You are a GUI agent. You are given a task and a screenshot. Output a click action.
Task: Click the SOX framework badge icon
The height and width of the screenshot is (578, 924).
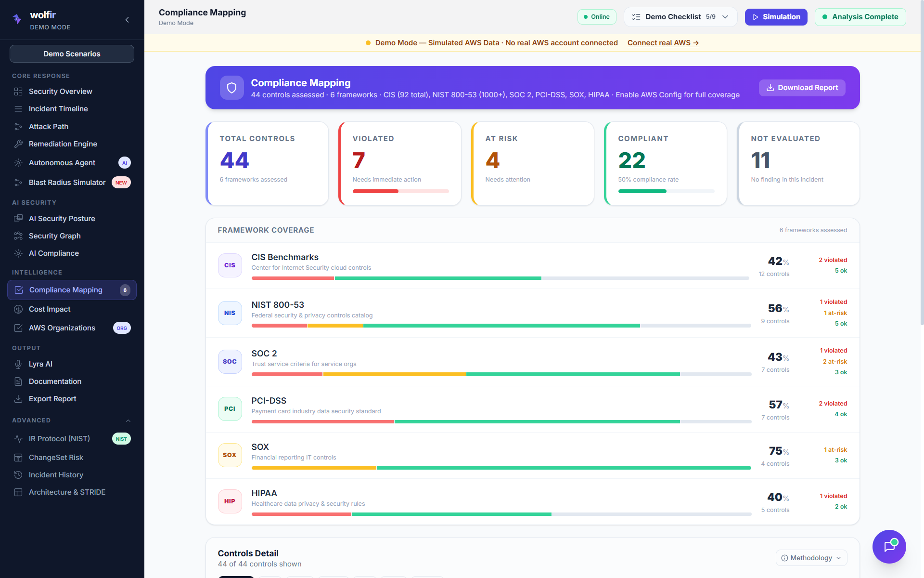coord(230,455)
